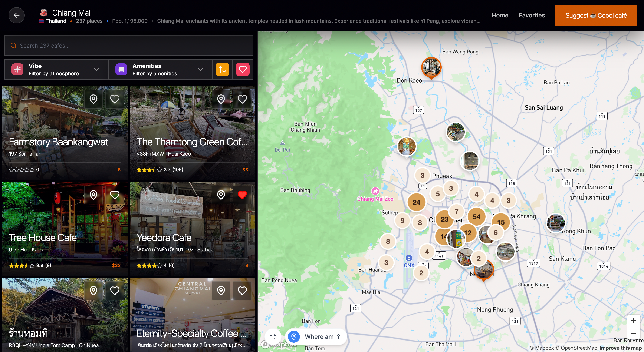Viewport: 644px width, 352px height.
Task: Open the Tree House Cafe card
Action: 65,229
